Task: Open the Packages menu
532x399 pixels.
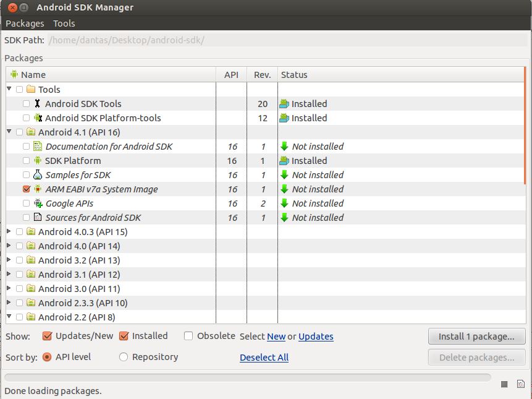Action: point(25,24)
